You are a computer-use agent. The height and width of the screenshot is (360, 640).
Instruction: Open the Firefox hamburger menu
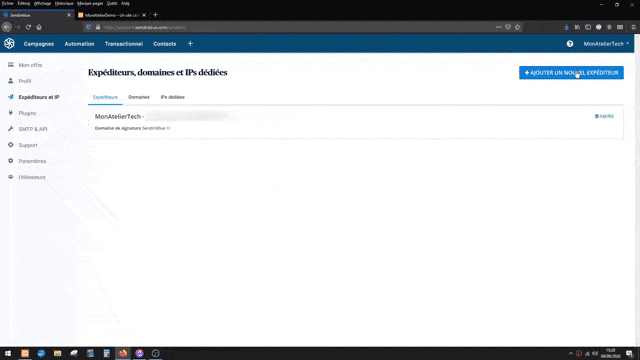pos(633,27)
